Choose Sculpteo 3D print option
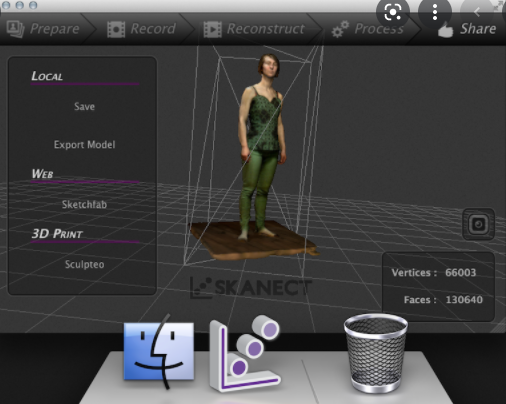This screenshot has height=404, width=506. [x=84, y=264]
